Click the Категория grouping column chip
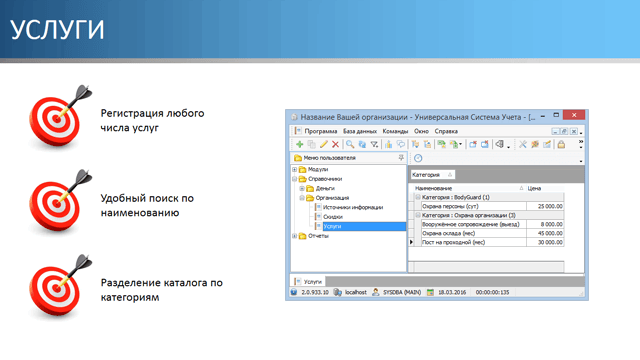This screenshot has width=640, height=360. pyautogui.click(x=432, y=175)
